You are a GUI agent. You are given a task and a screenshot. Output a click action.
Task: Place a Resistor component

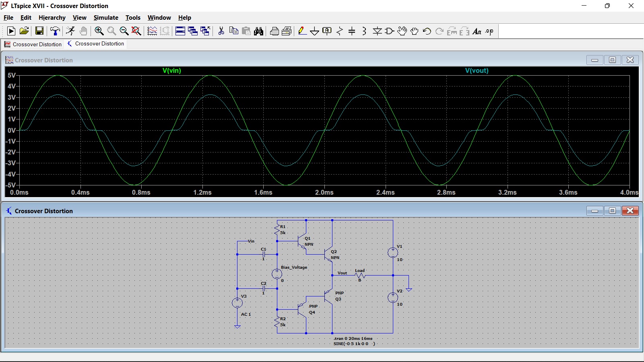[x=340, y=31]
